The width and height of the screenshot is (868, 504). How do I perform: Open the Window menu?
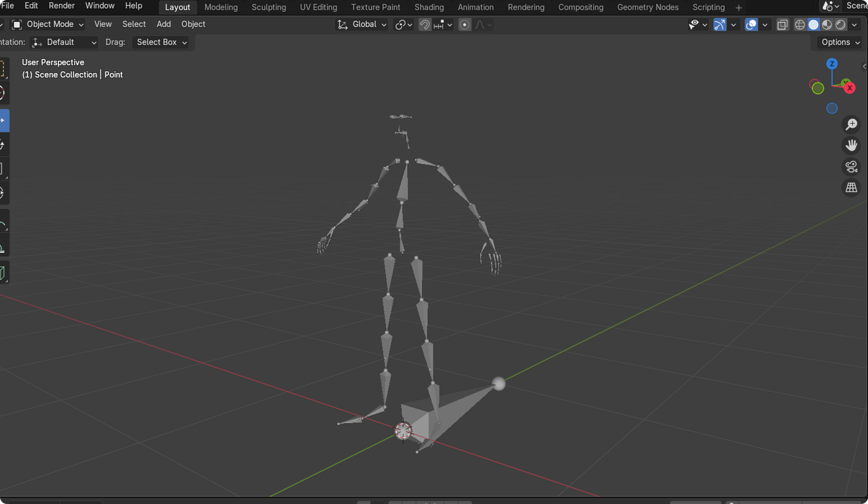point(100,6)
